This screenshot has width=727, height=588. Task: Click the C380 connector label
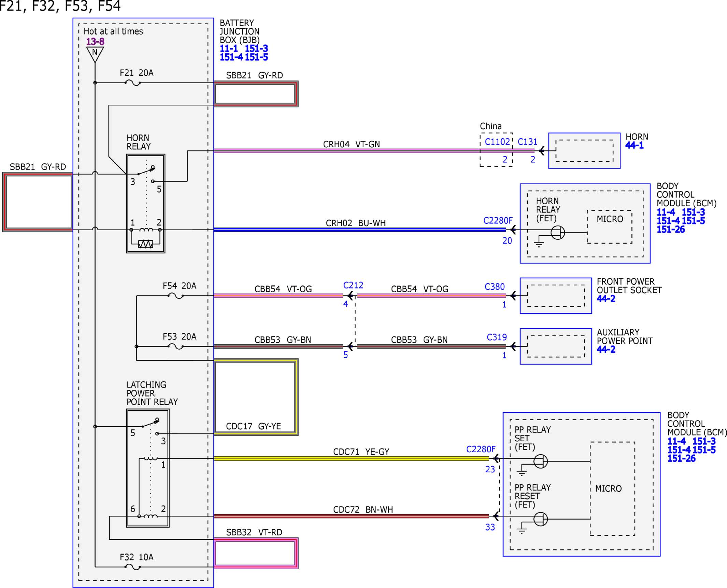point(495,287)
